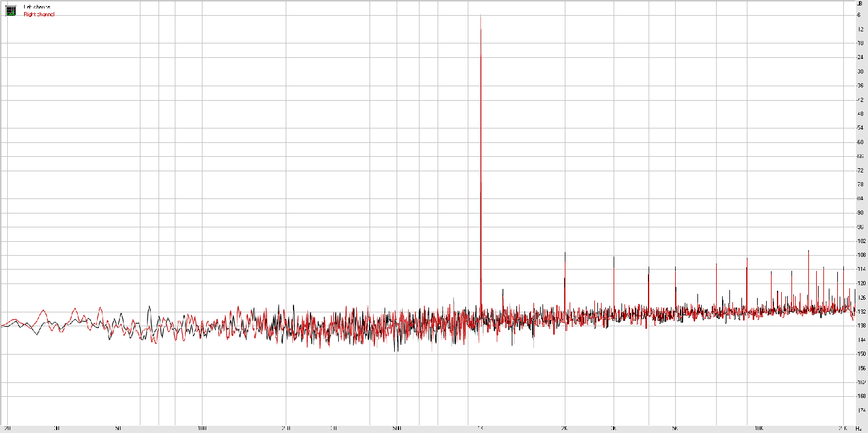This screenshot has width=868, height=433.
Task: Click the -90 dB tick label
Action: pyautogui.click(x=859, y=212)
